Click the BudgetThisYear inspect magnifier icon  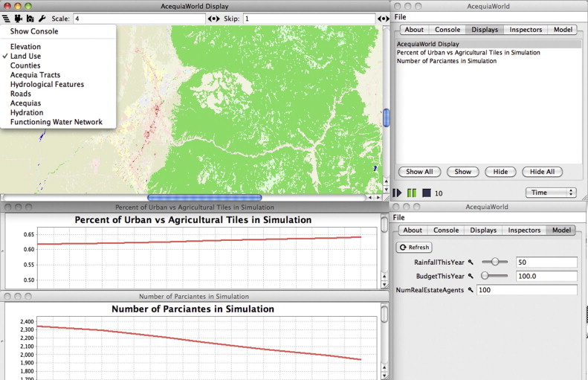[x=471, y=276]
